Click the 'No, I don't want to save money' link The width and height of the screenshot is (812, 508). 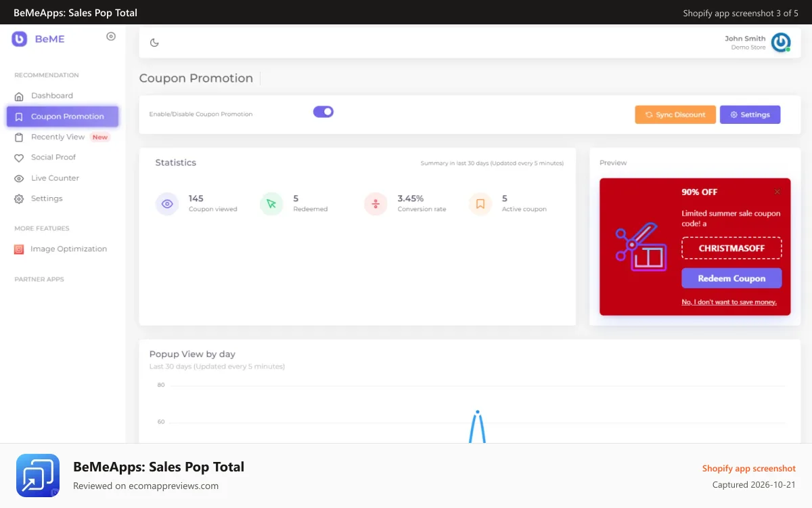pos(729,302)
